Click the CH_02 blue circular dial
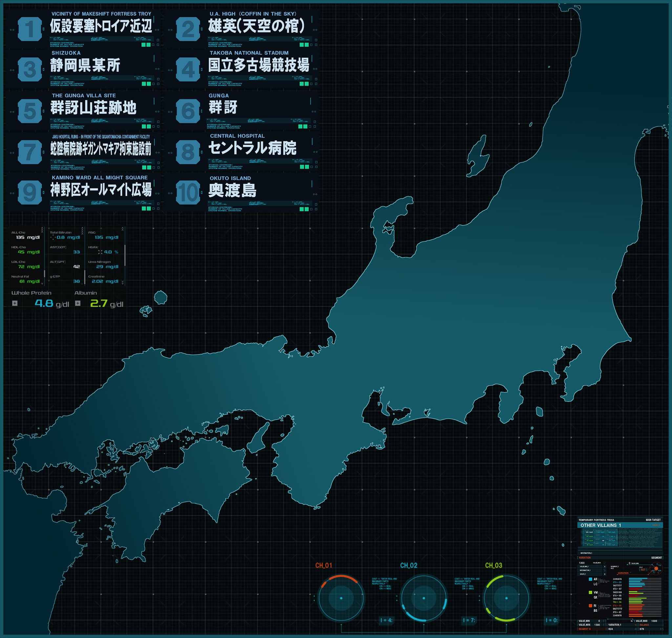This screenshot has width=672, height=638. 424,598
